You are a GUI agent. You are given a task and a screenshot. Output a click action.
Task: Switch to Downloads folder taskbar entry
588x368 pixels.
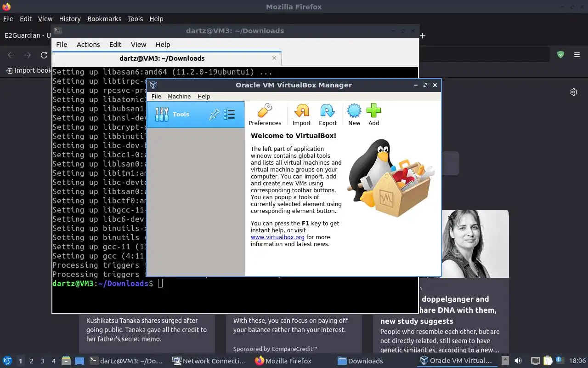click(x=360, y=361)
